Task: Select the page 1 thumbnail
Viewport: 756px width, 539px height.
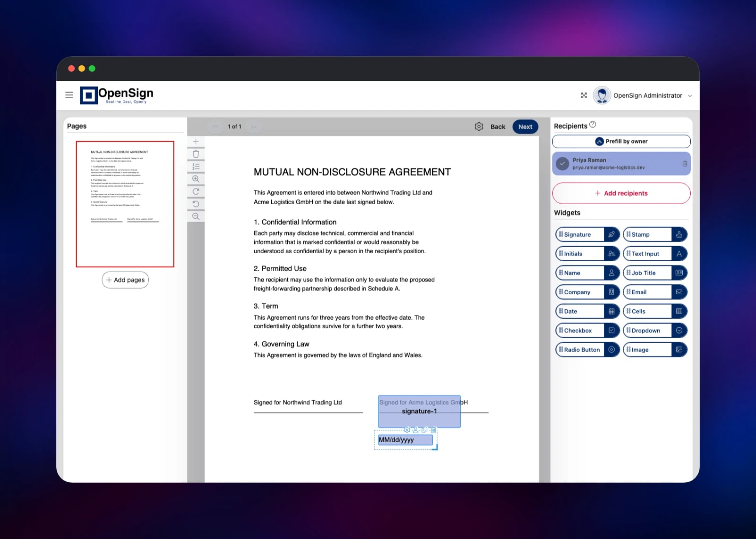Action: [125, 204]
